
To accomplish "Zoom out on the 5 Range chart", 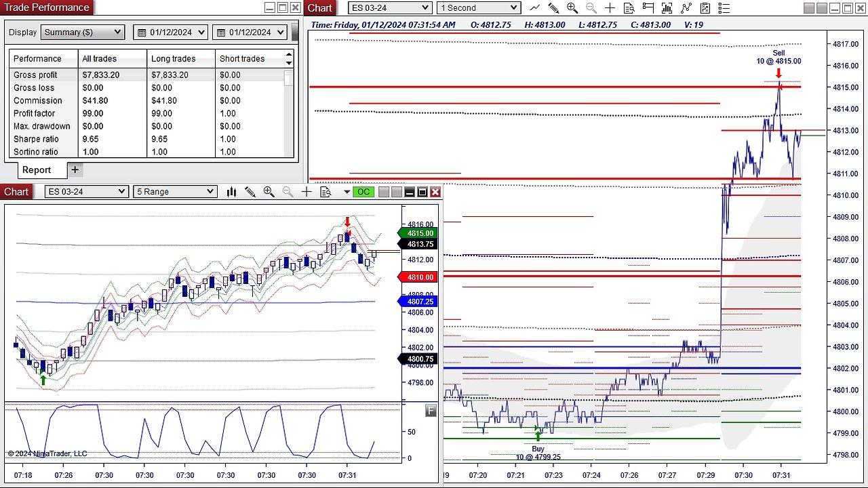I will click(x=288, y=192).
